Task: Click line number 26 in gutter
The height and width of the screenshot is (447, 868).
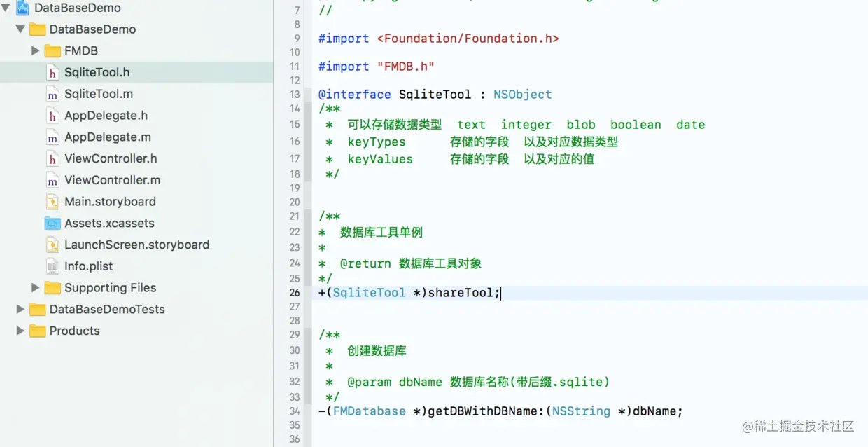Action: point(295,293)
